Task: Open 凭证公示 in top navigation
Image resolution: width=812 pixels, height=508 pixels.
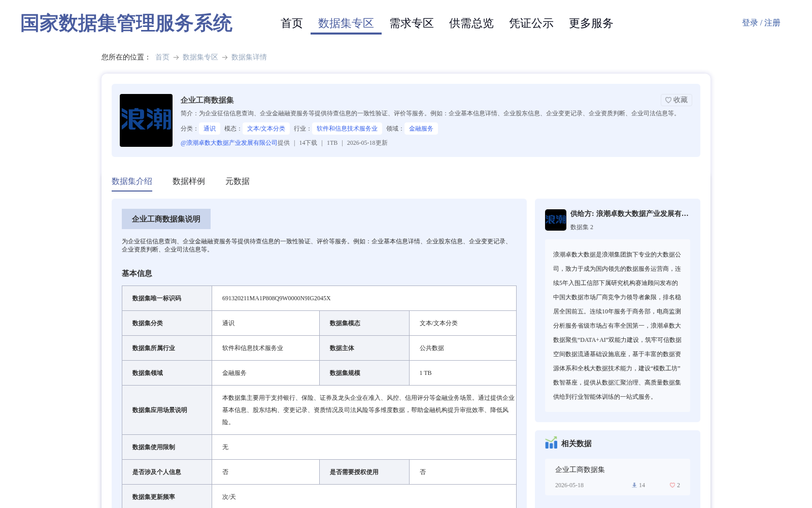Action: [531, 23]
